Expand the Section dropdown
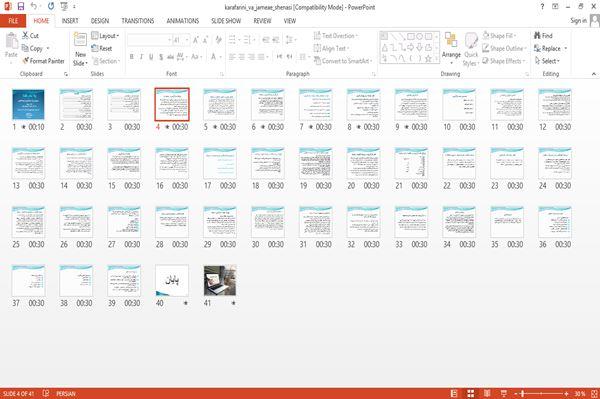The image size is (600, 399). point(106,61)
